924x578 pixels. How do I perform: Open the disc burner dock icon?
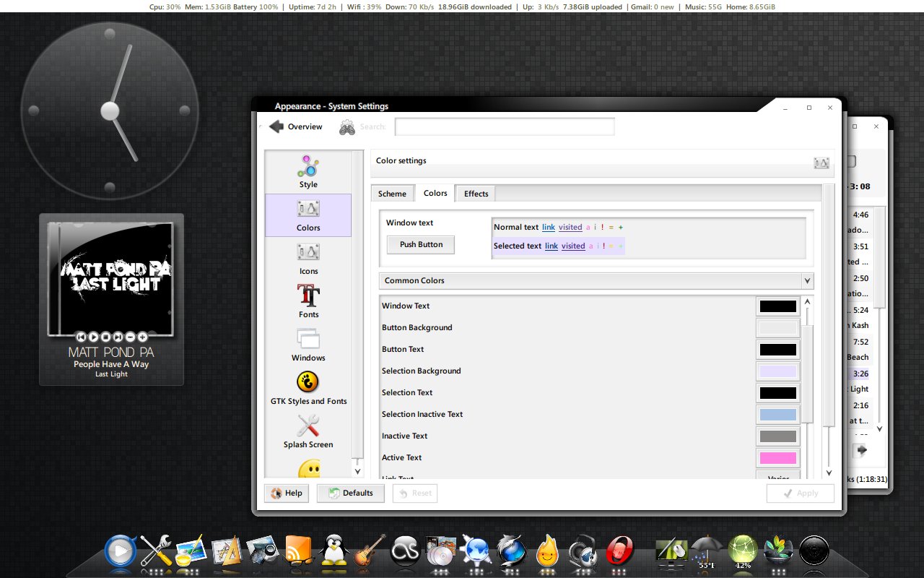point(441,551)
